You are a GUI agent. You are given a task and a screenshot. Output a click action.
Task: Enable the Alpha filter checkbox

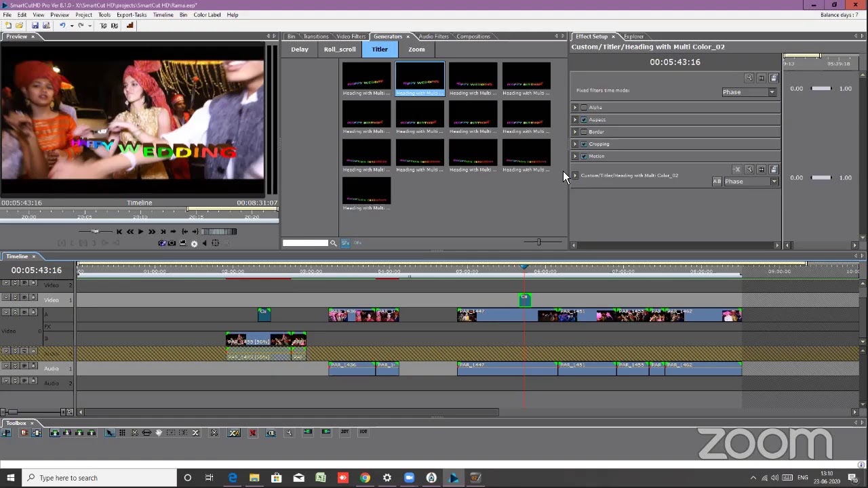click(x=584, y=108)
